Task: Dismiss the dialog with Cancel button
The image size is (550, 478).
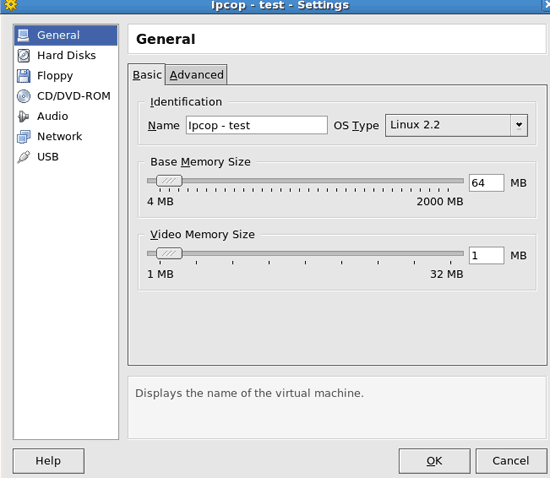Action: pyautogui.click(x=510, y=461)
